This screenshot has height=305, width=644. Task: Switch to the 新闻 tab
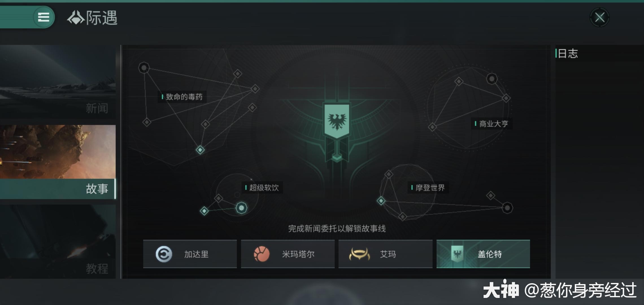58,82
